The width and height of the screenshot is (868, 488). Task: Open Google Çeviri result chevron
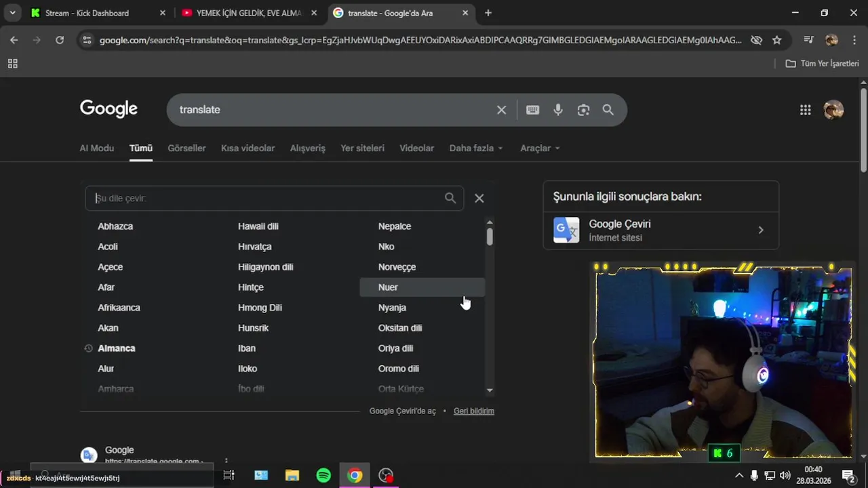pos(761,230)
